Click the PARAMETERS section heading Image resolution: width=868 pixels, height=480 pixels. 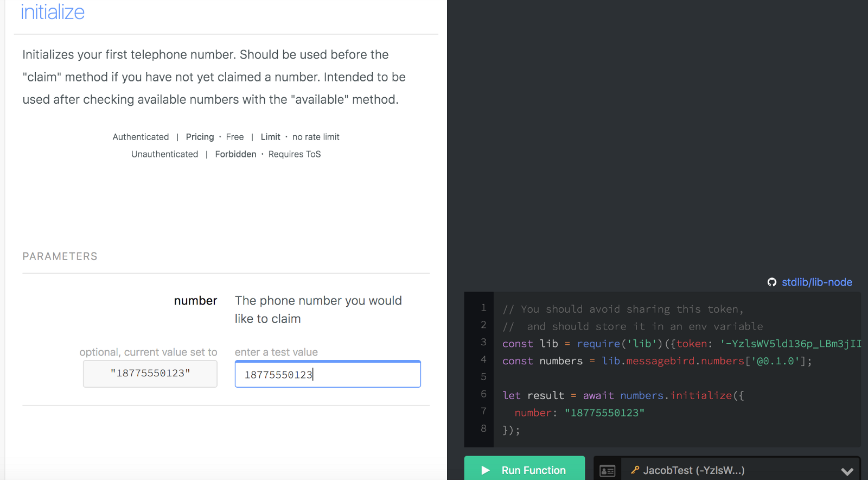tap(60, 256)
